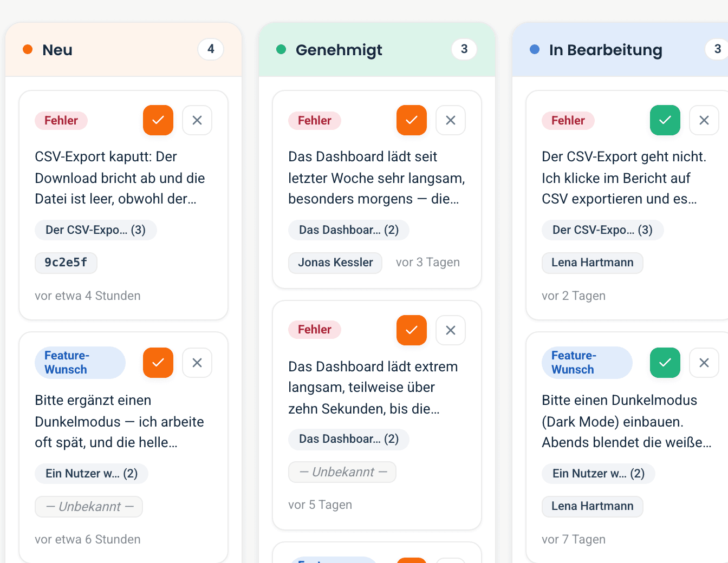728x563 pixels.
Task: Click timestamp 'vor 3 Tagen'
Action: point(428,263)
